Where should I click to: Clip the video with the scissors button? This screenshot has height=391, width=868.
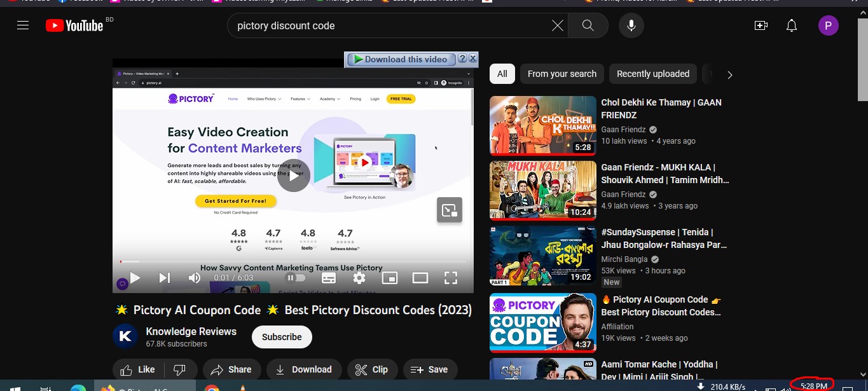(372, 369)
